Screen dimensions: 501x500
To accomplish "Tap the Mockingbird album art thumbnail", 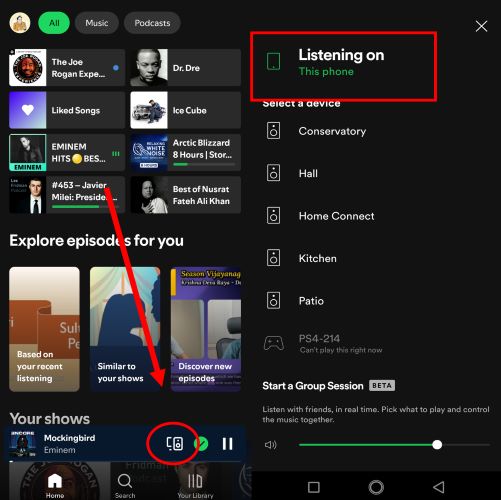I will tap(23, 444).
